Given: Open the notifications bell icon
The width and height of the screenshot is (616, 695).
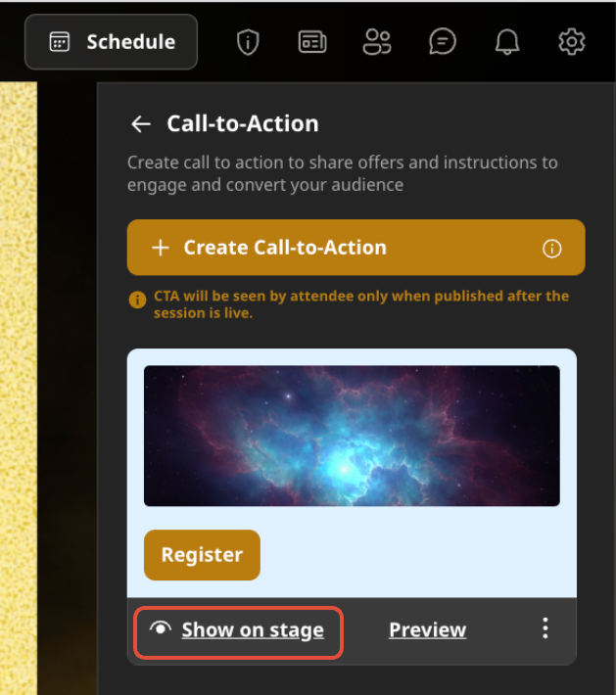Looking at the screenshot, I should click(507, 42).
